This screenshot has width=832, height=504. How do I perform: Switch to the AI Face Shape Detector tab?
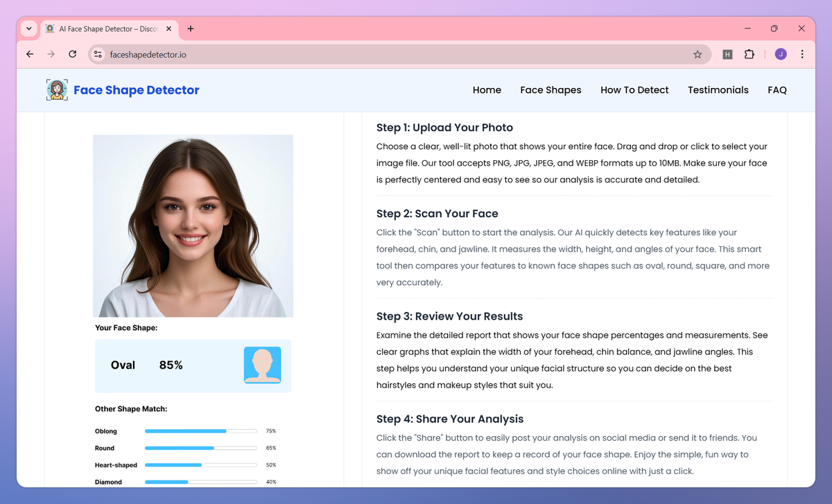pos(104,28)
